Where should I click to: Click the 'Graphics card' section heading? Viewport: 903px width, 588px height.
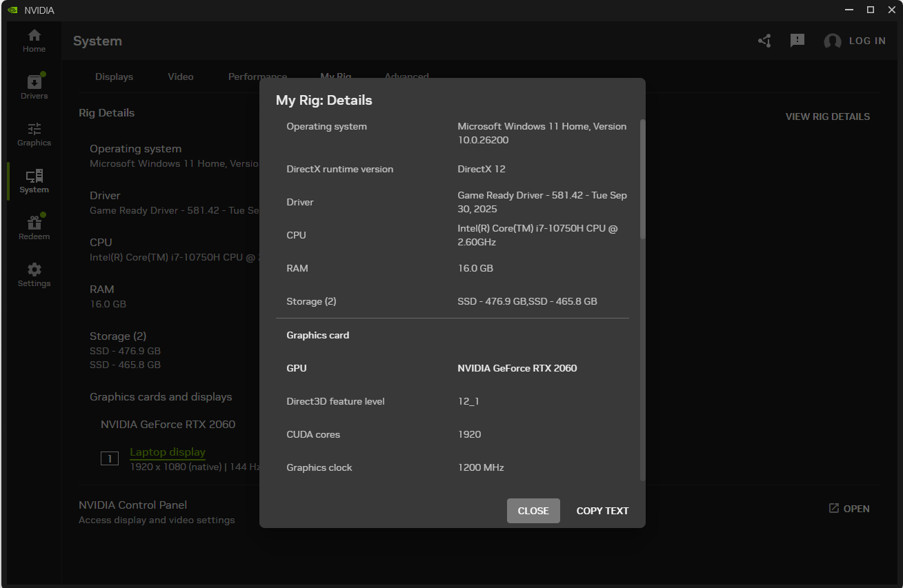[x=317, y=335]
